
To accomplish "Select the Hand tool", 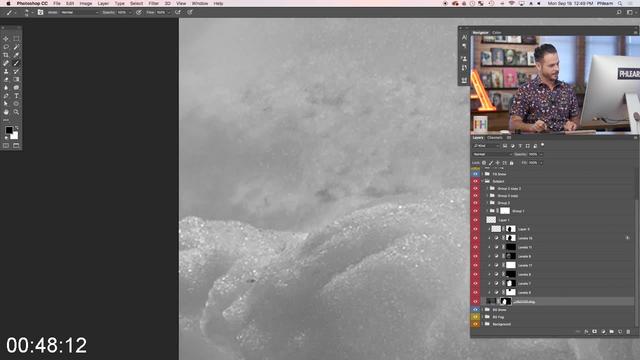I will pyautogui.click(x=6, y=112).
